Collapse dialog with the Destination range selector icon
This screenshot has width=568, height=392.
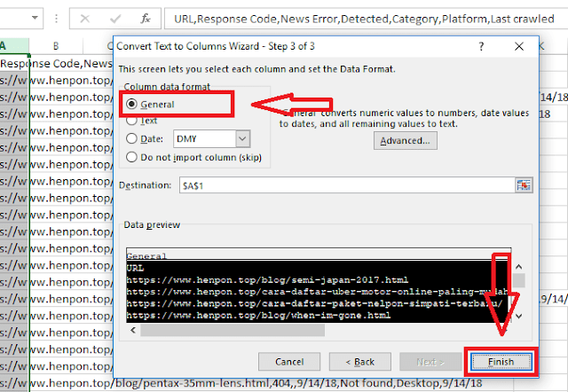point(524,185)
